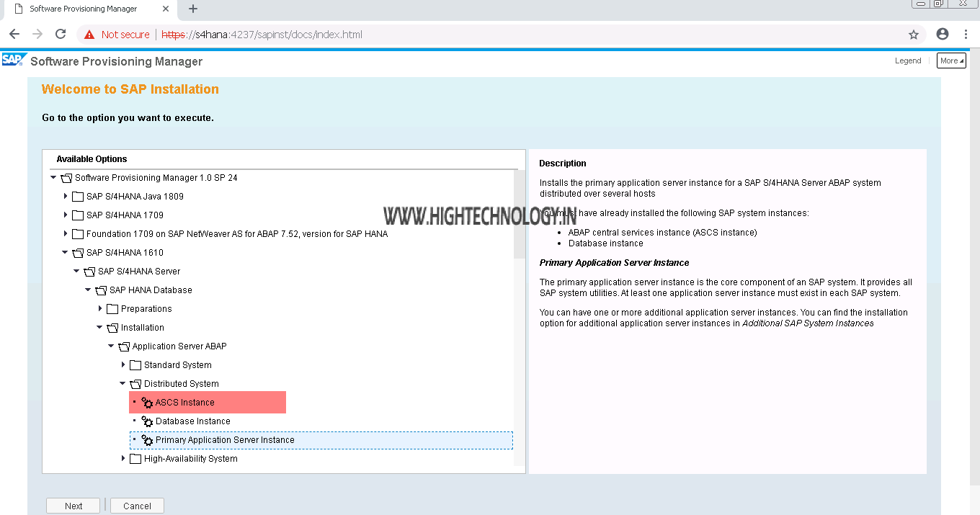Expand the SAP S/4HANA 1709 node
980x515 pixels.
(66, 215)
